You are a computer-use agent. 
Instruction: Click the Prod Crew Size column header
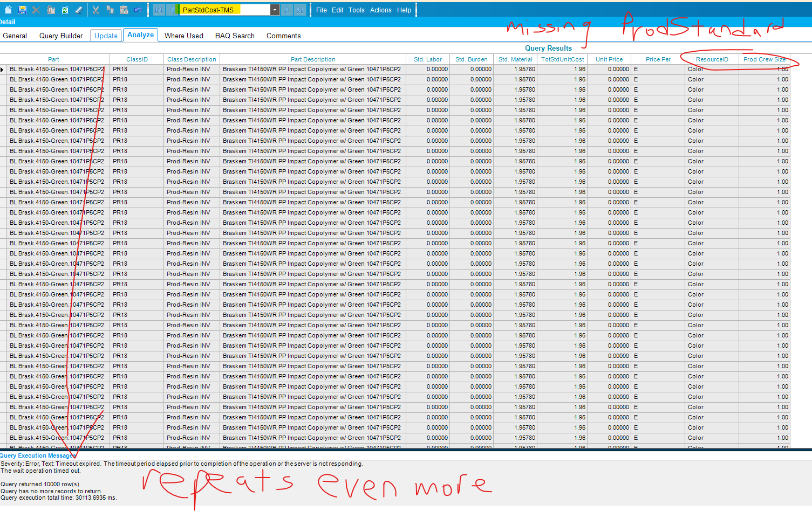point(765,59)
